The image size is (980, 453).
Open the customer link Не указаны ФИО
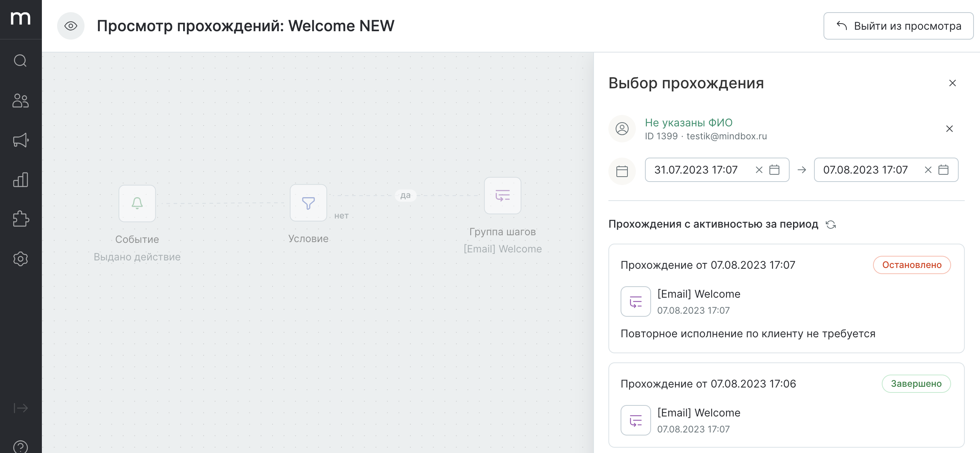(689, 123)
